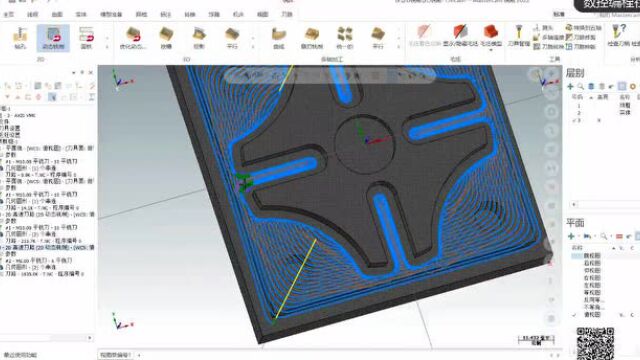Select the Optimized Dynamic 3D roughing icon
This screenshot has width=640, height=360.
point(133,38)
